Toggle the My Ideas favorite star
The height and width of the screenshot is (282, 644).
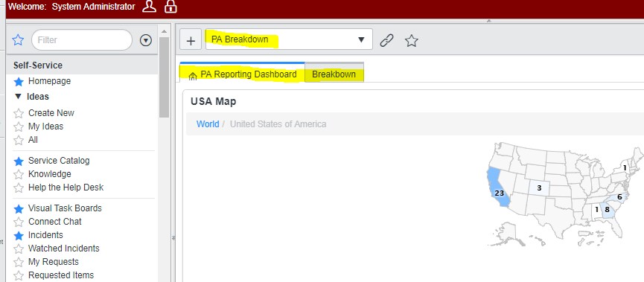pos(19,126)
